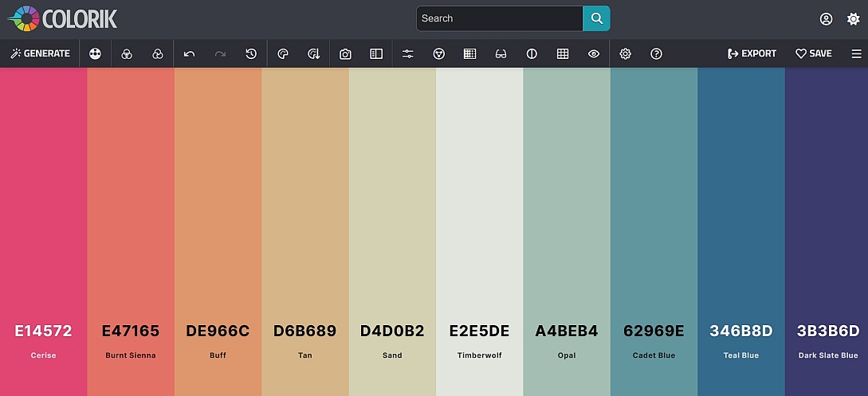Click the contrast half-circle icon

pos(532,53)
